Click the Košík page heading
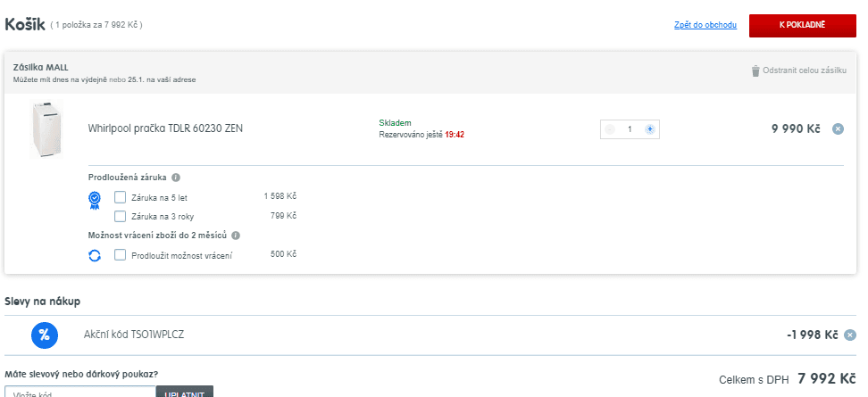This screenshot has height=397, width=868. pyautogui.click(x=25, y=25)
